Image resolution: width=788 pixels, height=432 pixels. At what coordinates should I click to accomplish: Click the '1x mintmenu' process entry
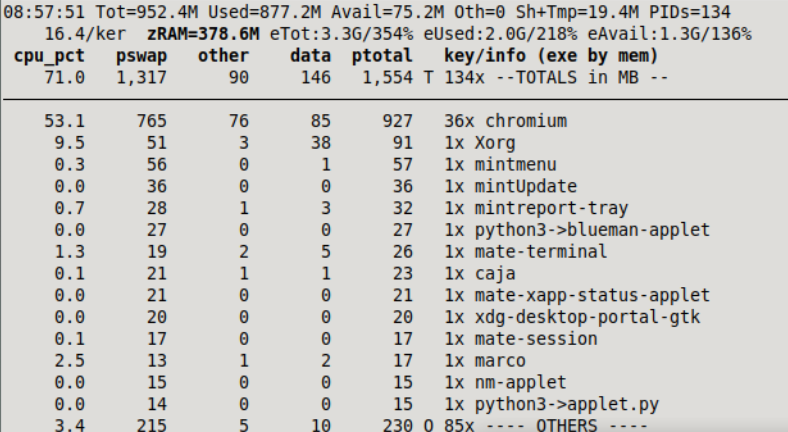pyautogui.click(x=500, y=165)
